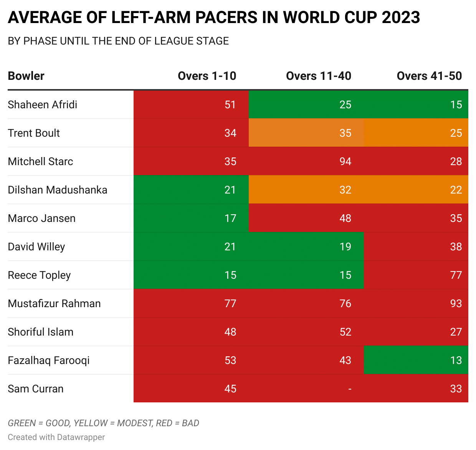Screen dimensions: 476x450
Task: Click Sam Curran's empty Overs 11-40 cell
Action: (x=306, y=389)
